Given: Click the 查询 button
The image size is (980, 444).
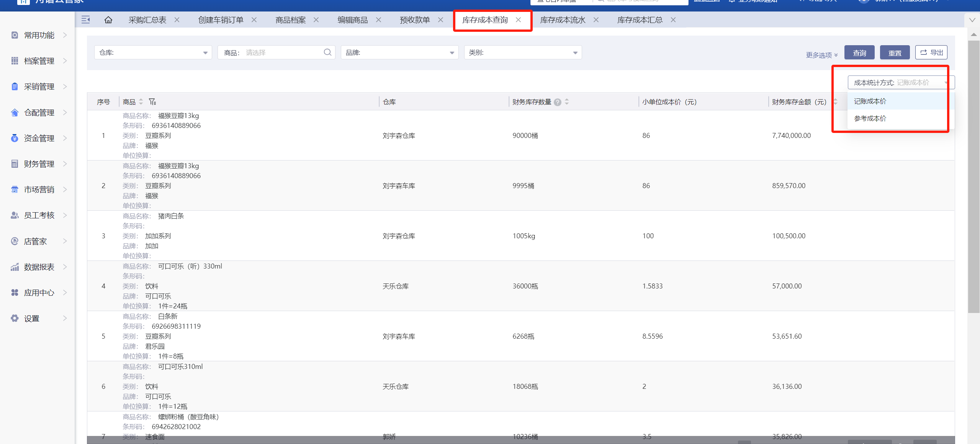Looking at the screenshot, I should [x=859, y=53].
